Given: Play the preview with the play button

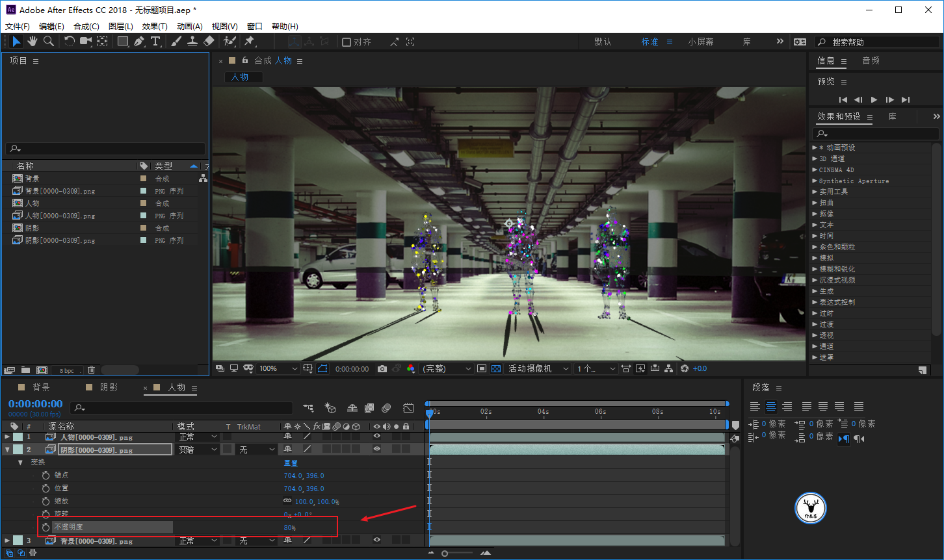Looking at the screenshot, I should [874, 99].
